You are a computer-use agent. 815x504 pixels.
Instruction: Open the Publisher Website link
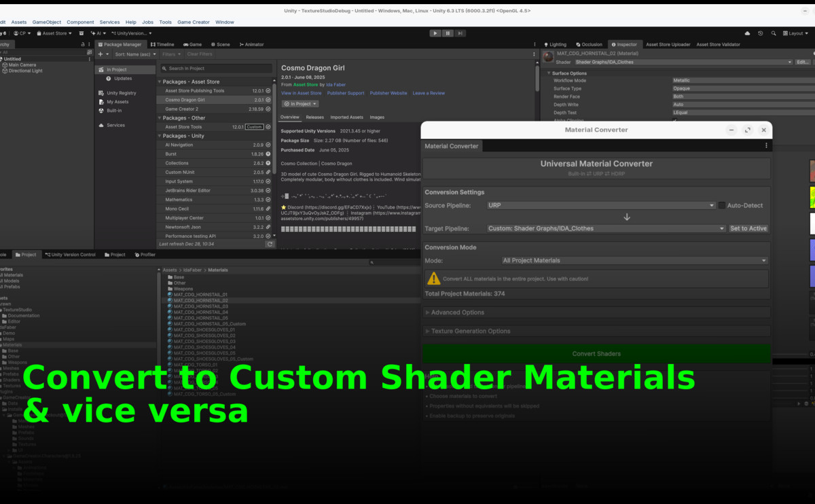(x=388, y=93)
